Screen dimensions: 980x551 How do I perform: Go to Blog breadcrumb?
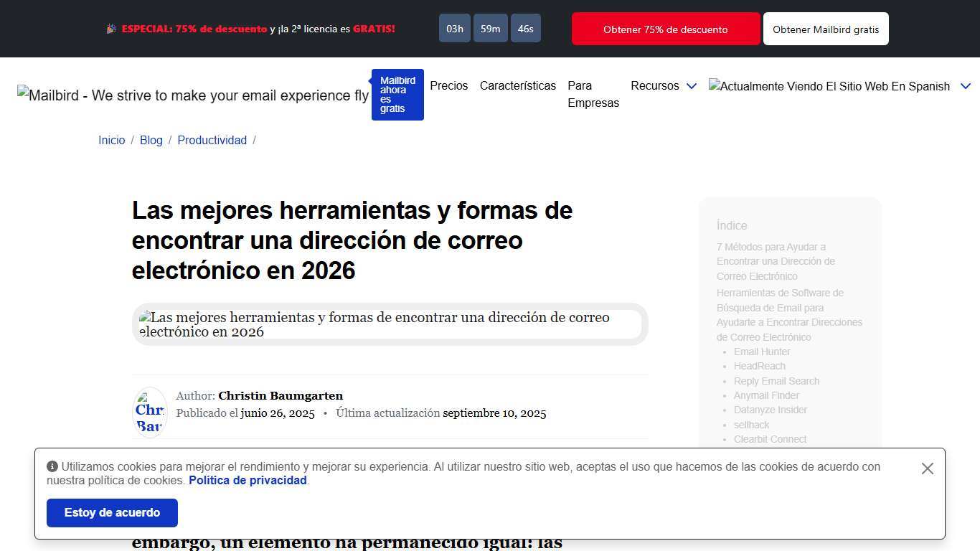click(x=151, y=140)
